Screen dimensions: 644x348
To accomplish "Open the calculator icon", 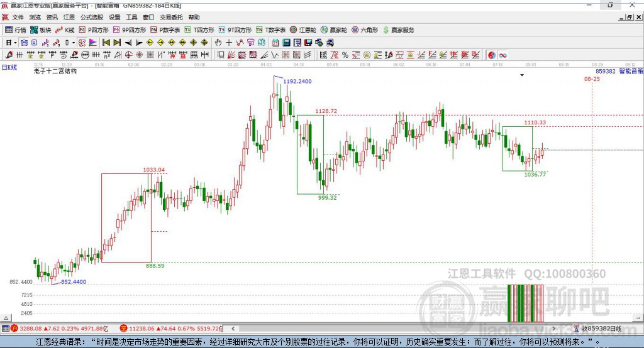I will (x=286, y=43).
